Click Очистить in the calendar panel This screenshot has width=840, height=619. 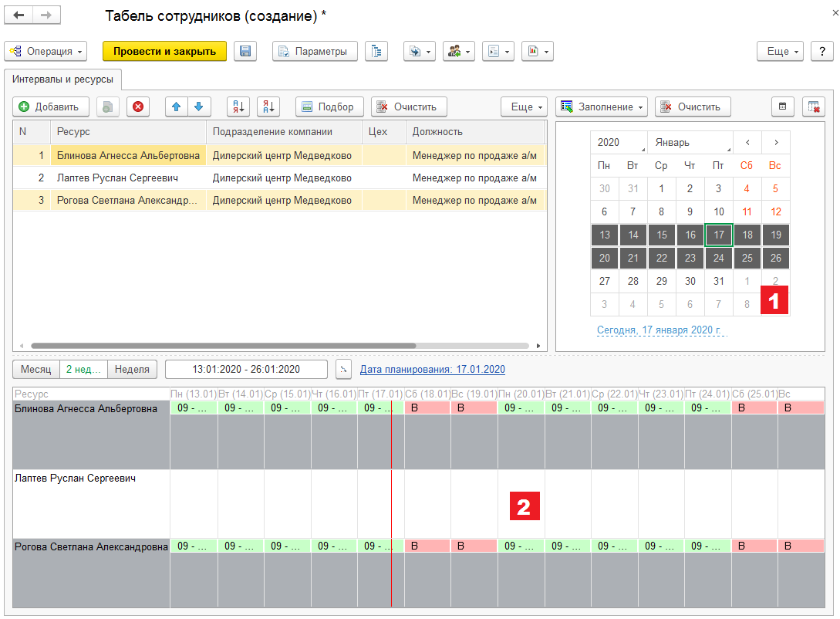click(x=693, y=107)
